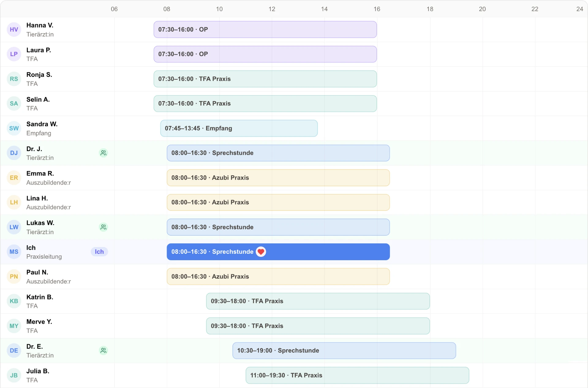Click the LP avatar for Laura P.
588x388 pixels.
click(x=14, y=54)
